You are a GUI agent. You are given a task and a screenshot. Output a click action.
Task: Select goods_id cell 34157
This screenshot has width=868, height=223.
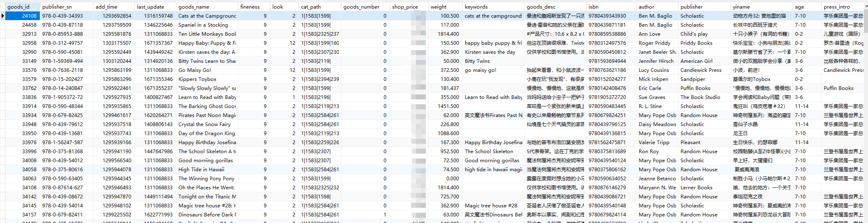coord(23,214)
